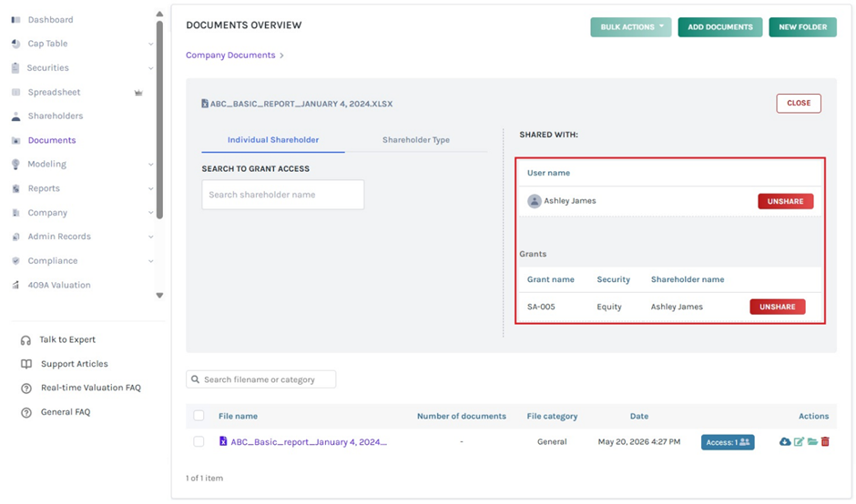Click the Modeling lightbulb icon
This screenshot has height=504, width=856.
tap(15, 164)
